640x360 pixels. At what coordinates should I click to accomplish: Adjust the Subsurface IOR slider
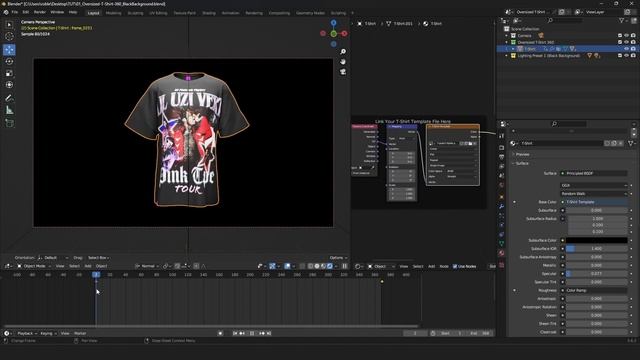pos(596,249)
